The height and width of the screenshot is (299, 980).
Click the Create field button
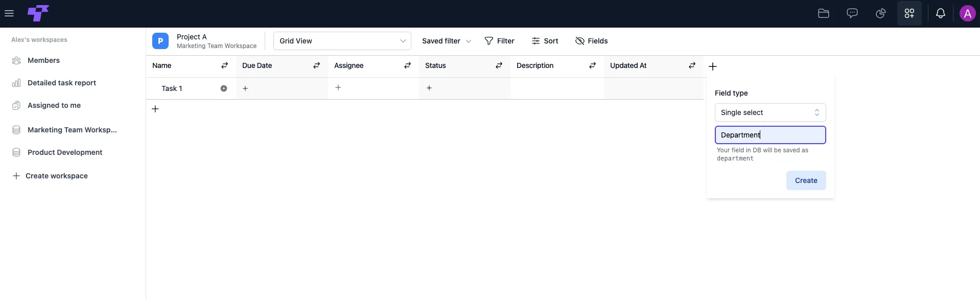[x=806, y=180]
